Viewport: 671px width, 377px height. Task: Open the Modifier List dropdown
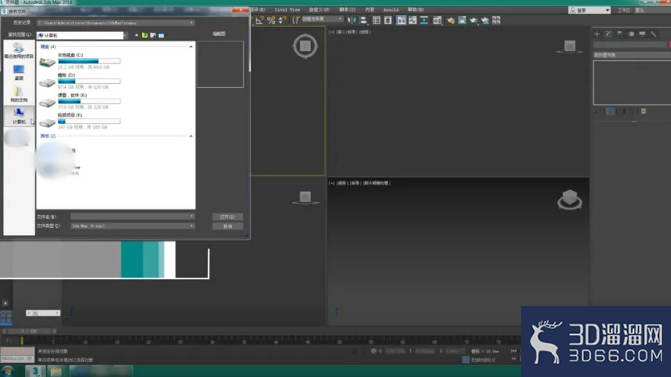631,55
